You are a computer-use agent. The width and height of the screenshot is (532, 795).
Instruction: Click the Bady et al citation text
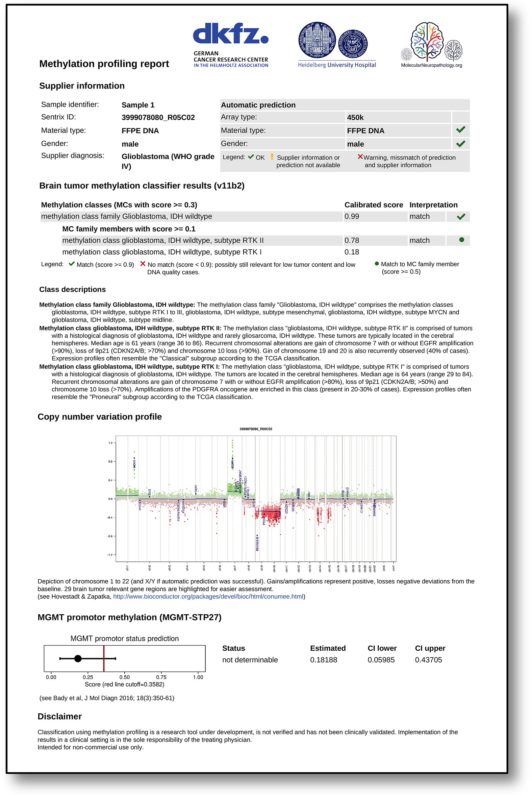(x=106, y=698)
